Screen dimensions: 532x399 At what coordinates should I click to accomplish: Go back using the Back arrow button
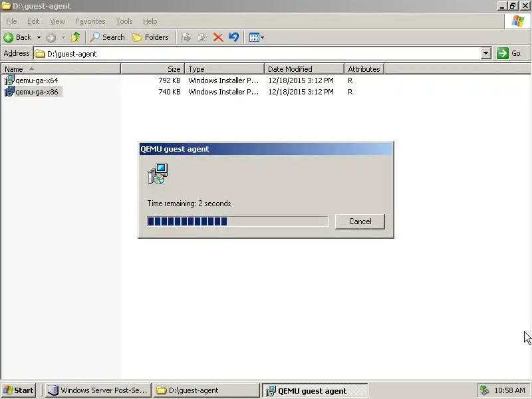pos(18,37)
